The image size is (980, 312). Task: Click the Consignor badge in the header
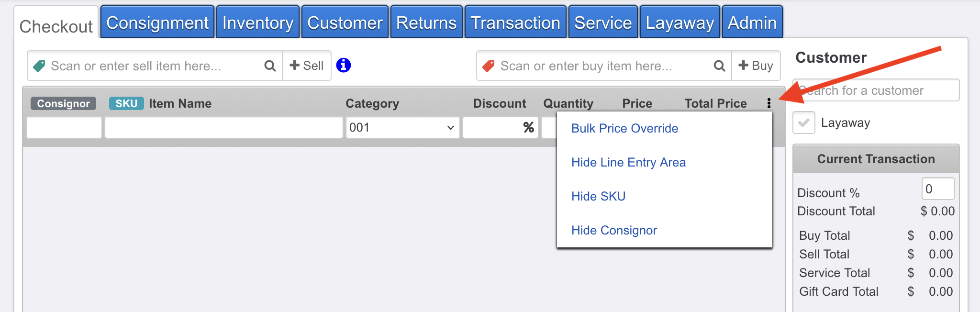point(63,103)
